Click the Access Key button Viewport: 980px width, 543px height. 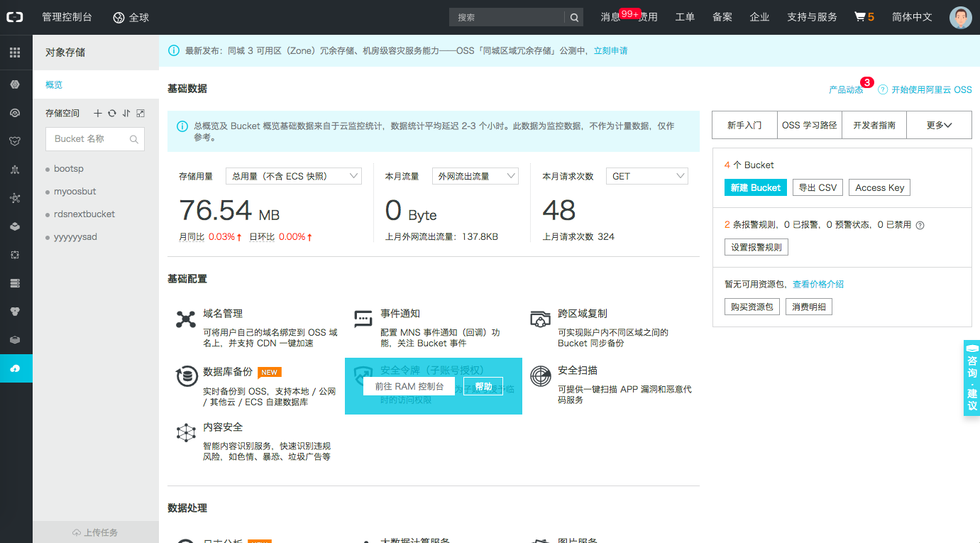[879, 187]
